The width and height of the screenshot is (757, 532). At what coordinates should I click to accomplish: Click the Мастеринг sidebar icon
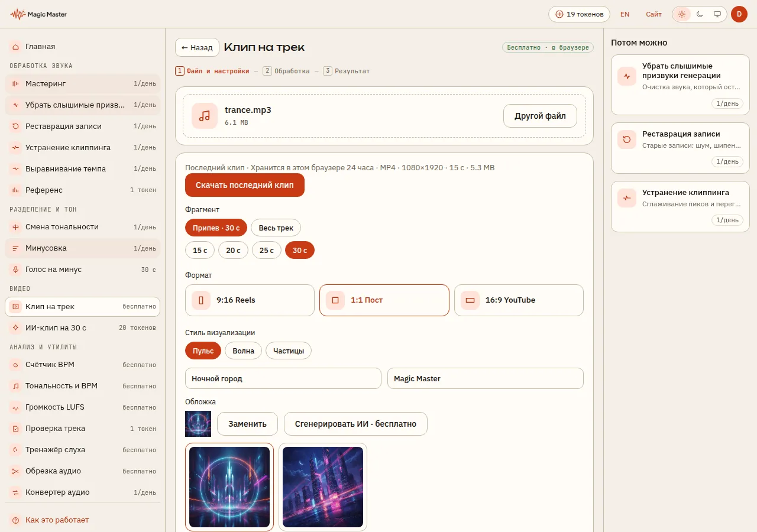click(x=15, y=83)
